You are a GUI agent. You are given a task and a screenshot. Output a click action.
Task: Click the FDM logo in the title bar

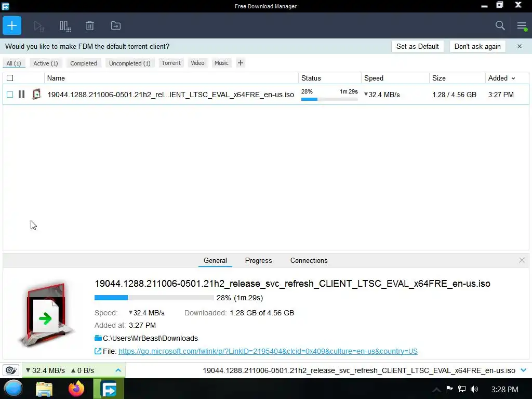[5, 6]
